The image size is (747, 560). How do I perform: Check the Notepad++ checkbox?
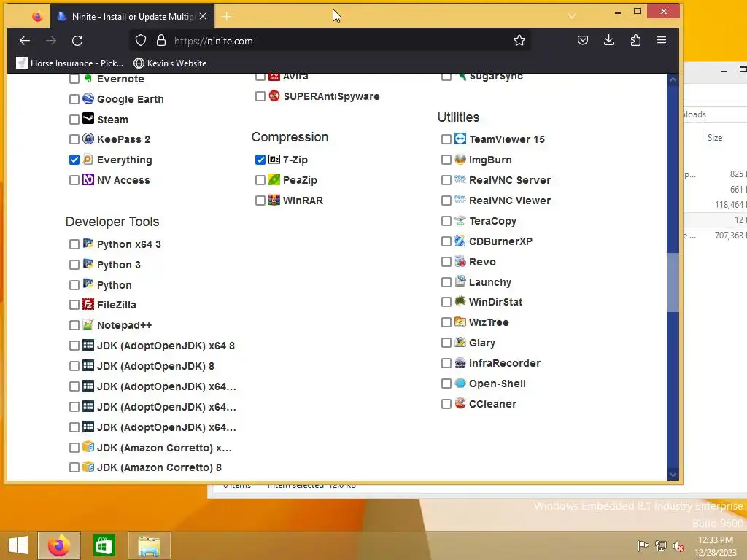pos(74,325)
